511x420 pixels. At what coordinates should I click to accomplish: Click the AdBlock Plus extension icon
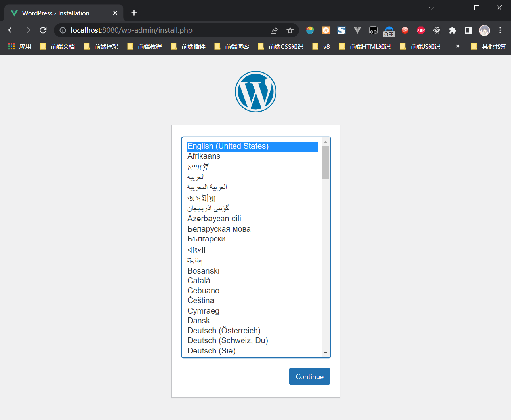tap(421, 30)
